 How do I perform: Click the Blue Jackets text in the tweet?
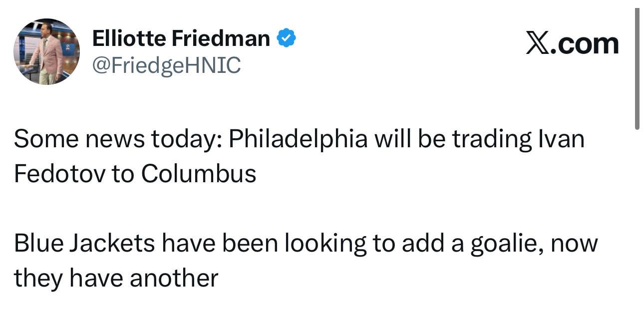[x=85, y=243]
